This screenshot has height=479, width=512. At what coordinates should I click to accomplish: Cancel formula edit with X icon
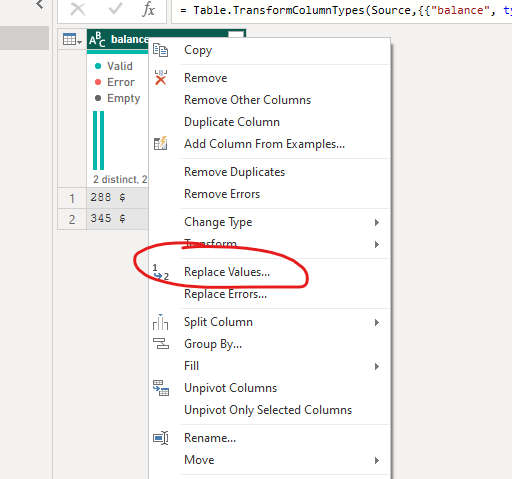[x=78, y=10]
